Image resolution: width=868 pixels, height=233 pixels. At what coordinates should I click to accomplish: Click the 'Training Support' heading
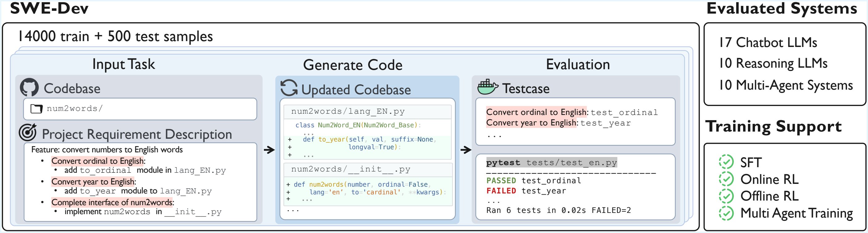point(773,126)
